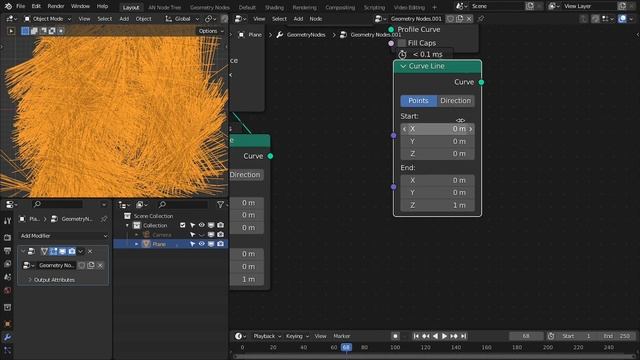The width and height of the screenshot is (640, 360).
Task: Click the frame 68 playhead marker
Action: [x=346, y=347]
